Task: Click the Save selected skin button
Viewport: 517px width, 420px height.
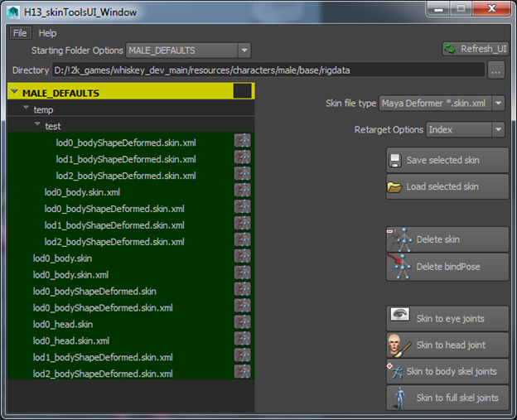Action: pos(447,160)
